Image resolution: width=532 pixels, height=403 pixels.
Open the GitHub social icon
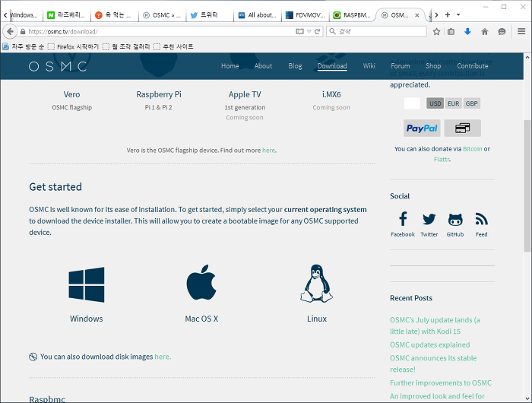click(455, 219)
